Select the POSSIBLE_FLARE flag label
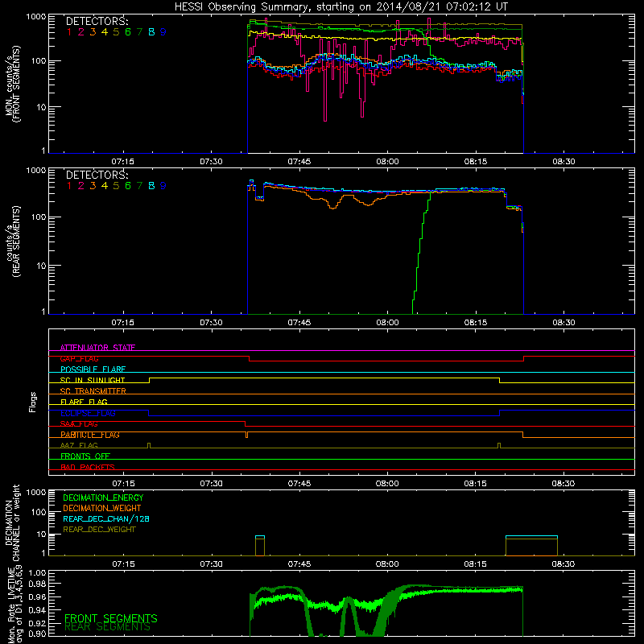 pyautogui.click(x=93, y=369)
